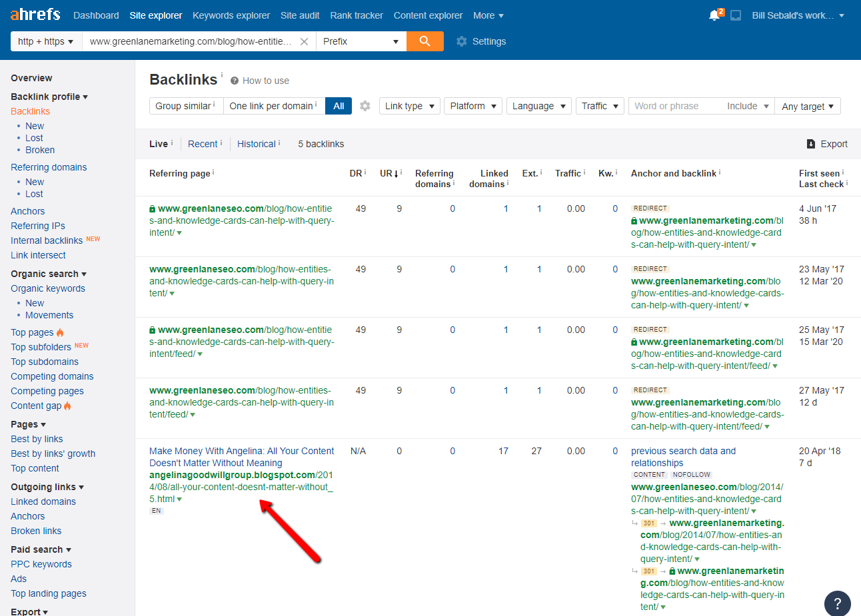This screenshot has width=861, height=616.
Task: Switch to the Recent backlinks tab
Action: pyautogui.click(x=203, y=144)
